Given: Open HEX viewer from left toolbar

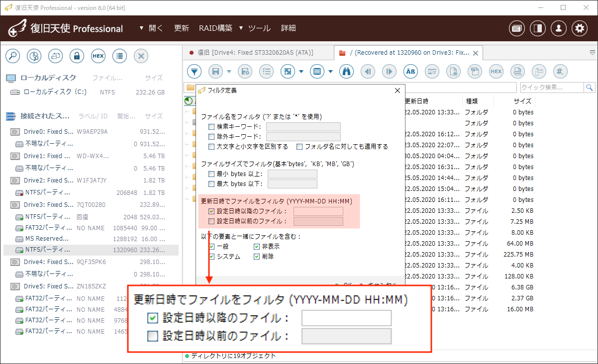Looking at the screenshot, I should (x=98, y=56).
